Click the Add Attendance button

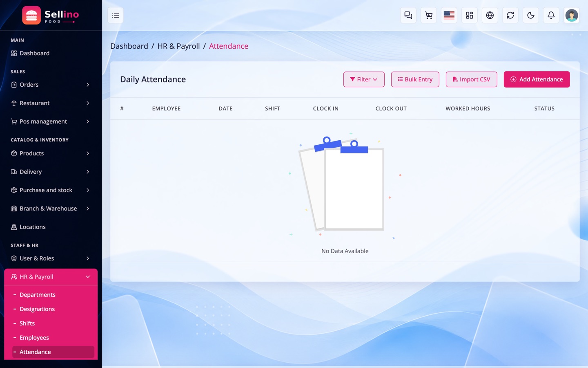pyautogui.click(x=537, y=79)
